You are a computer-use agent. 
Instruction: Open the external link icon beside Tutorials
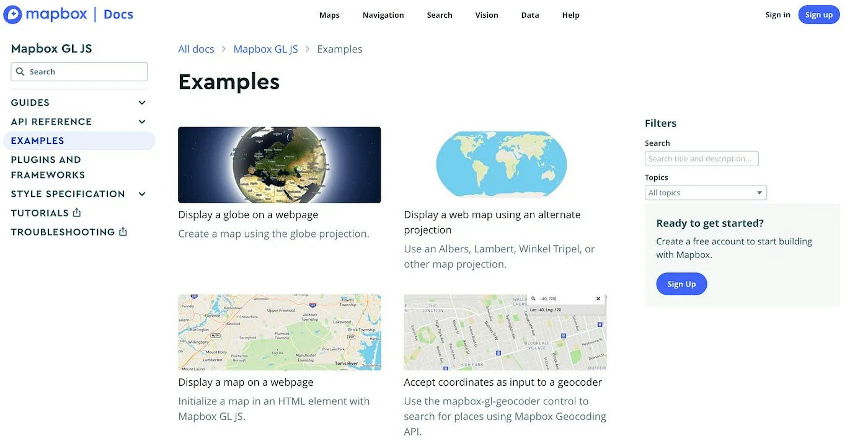(77, 213)
